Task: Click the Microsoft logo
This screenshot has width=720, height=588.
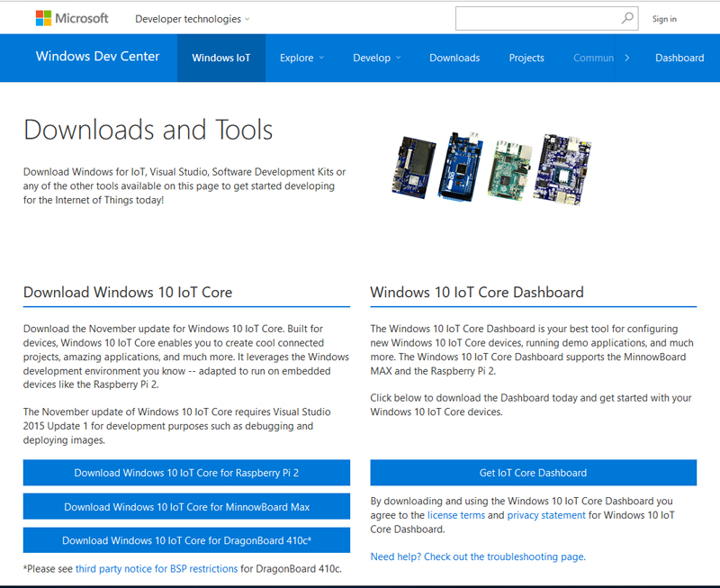Action: tap(72, 18)
